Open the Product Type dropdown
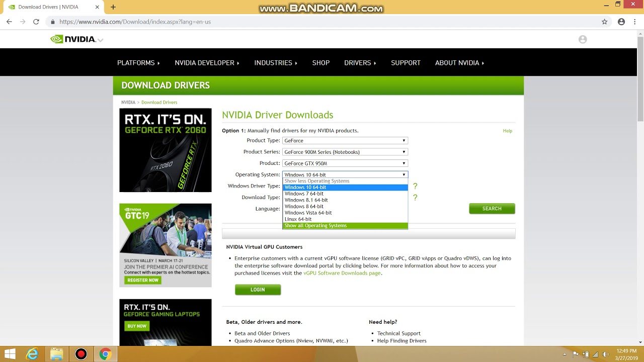 click(345, 141)
